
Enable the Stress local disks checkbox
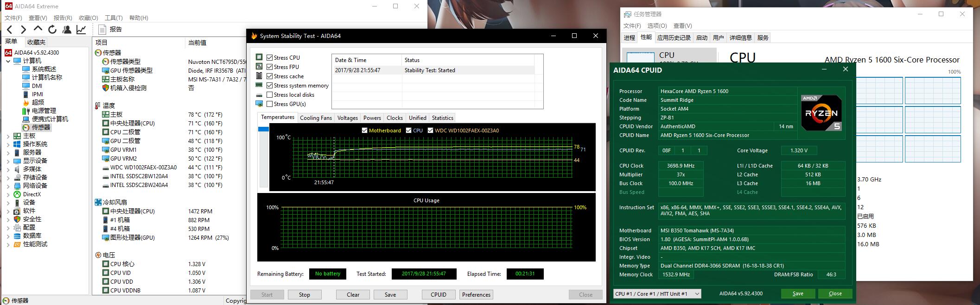point(270,94)
